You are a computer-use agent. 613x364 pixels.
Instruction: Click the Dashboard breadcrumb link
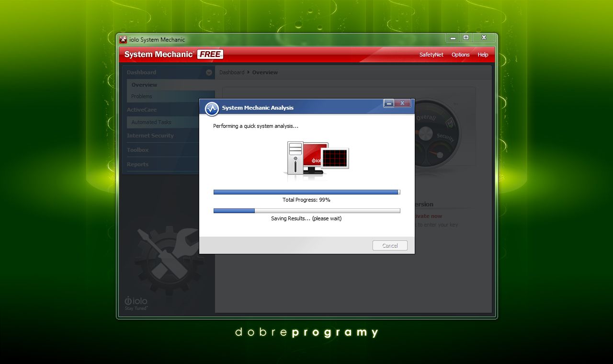click(232, 72)
